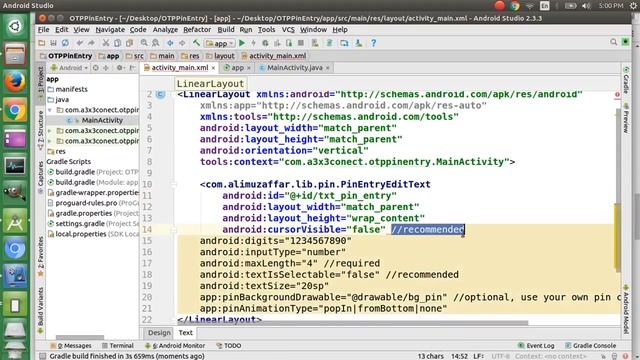Toggle the Android Model tool window
This screenshot has width=640, height=360.
(626, 309)
